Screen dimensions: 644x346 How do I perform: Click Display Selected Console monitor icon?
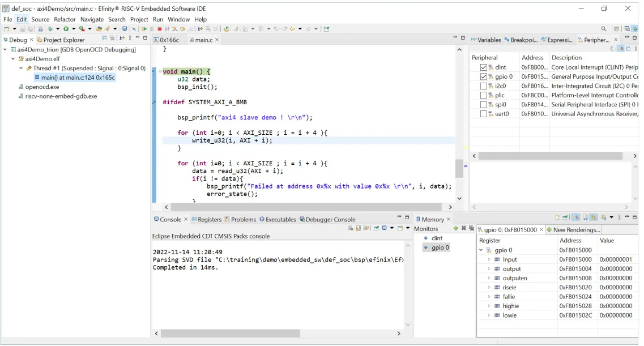click(385, 228)
